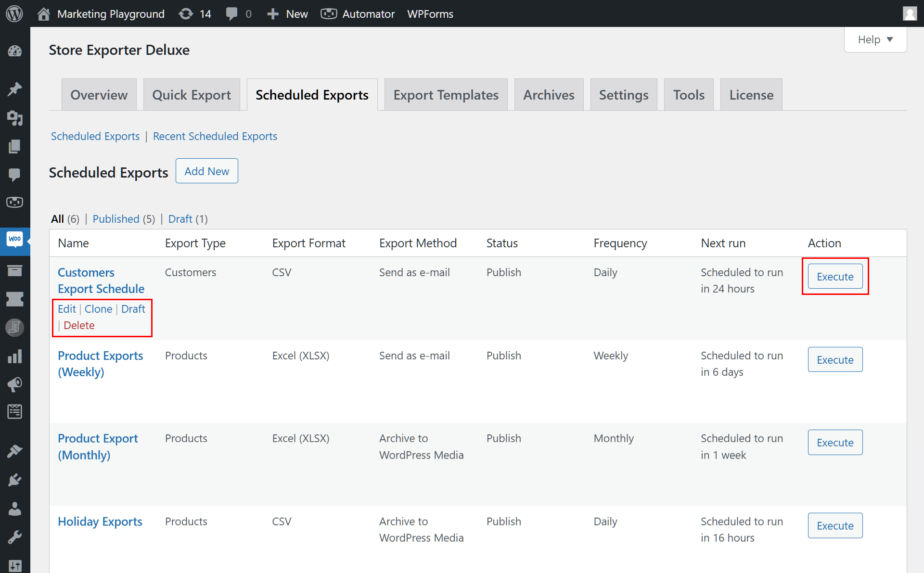Open the Archives tab
The width and height of the screenshot is (924, 573).
549,95
